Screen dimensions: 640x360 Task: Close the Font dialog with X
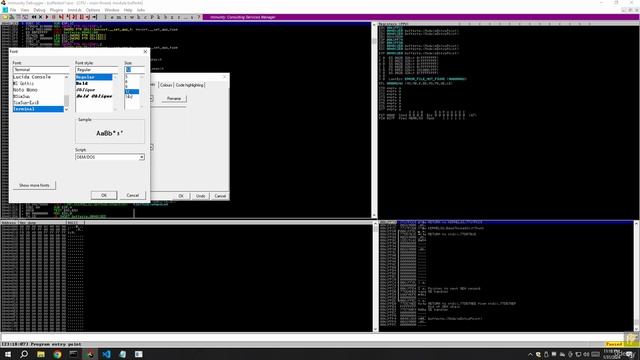pyautogui.click(x=145, y=51)
